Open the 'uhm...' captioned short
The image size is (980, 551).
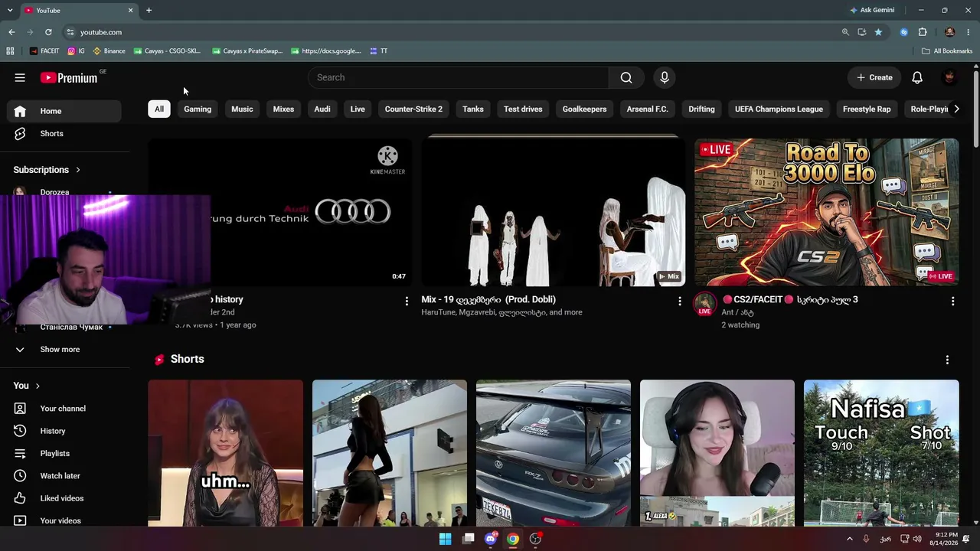(226, 453)
